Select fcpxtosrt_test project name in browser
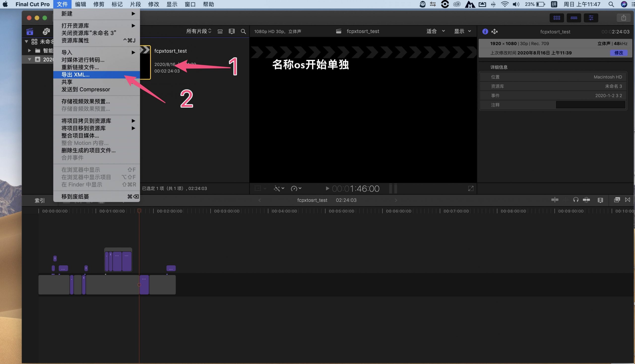This screenshot has height=364, width=635. point(170,51)
